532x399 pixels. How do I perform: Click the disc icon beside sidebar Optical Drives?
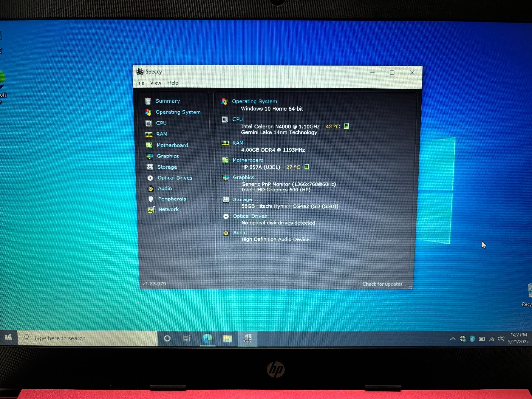(150, 178)
